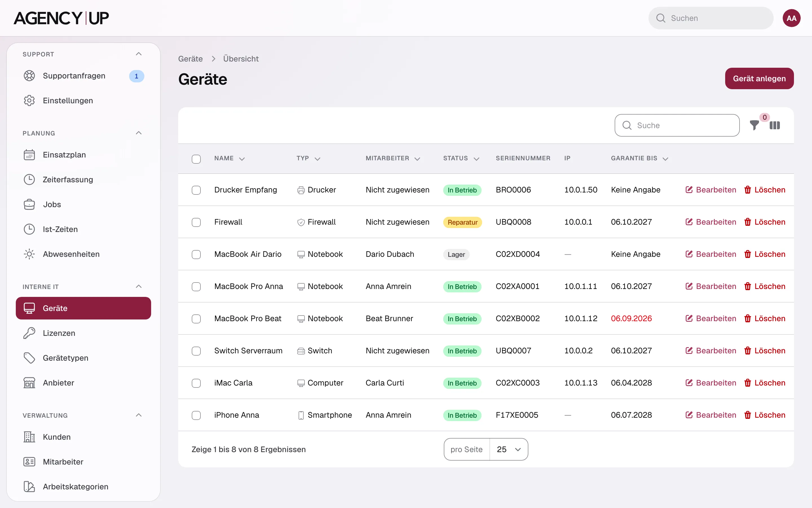Collapse the VERWALTUNG sidebar section

pyautogui.click(x=139, y=415)
